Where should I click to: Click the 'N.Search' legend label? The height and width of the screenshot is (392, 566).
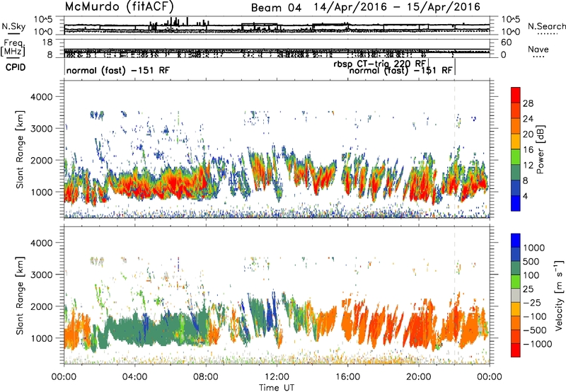[546, 26]
